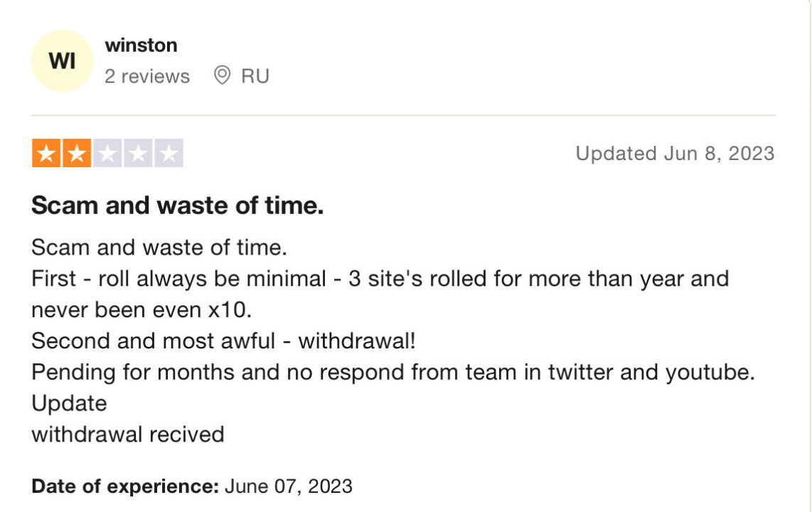
Task: Open winston's reviewer profile name
Action: (141, 46)
